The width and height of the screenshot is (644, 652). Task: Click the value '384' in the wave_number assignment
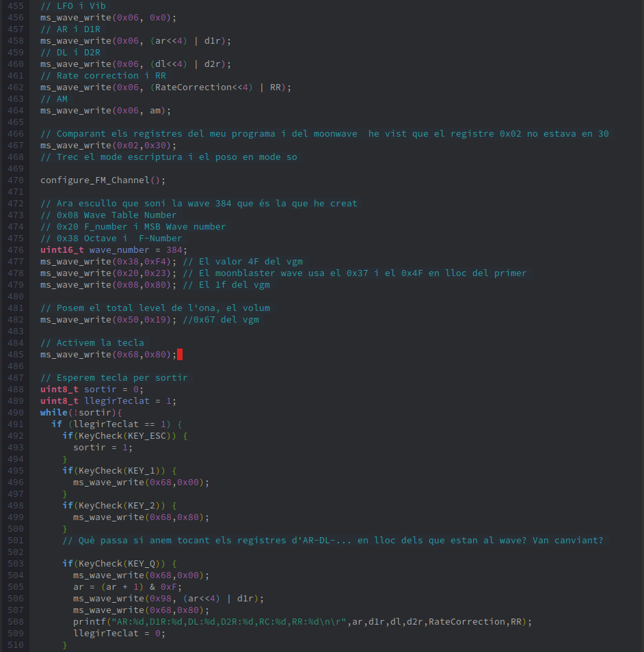point(174,250)
